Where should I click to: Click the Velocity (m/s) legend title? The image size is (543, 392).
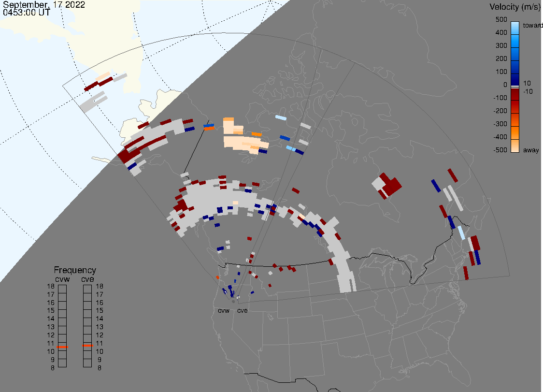515,7
